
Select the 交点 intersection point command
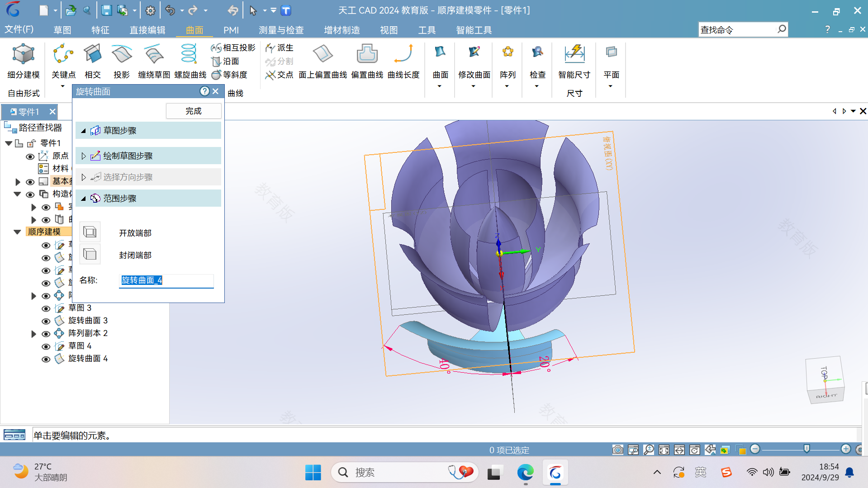pos(280,75)
